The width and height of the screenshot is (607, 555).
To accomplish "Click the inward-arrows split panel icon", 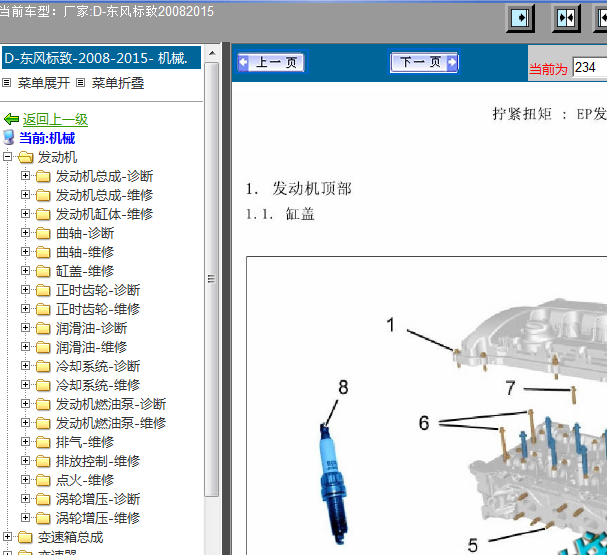I will [566, 18].
